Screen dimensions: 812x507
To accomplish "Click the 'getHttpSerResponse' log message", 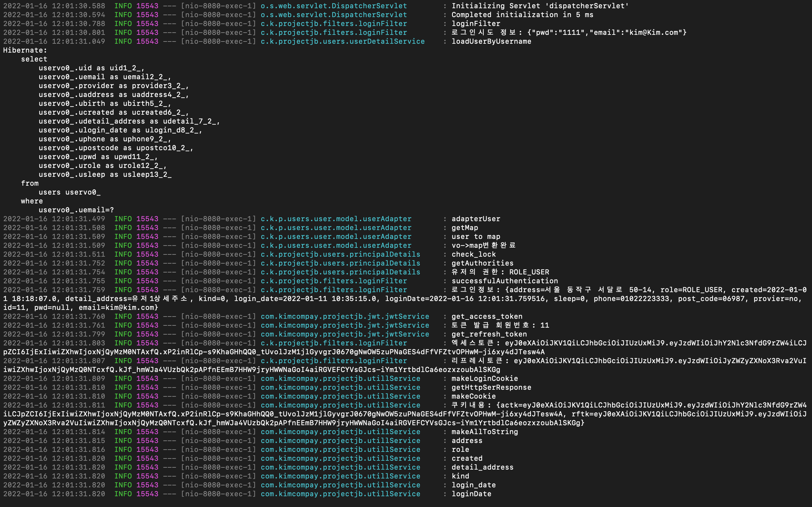I will click(491, 388).
